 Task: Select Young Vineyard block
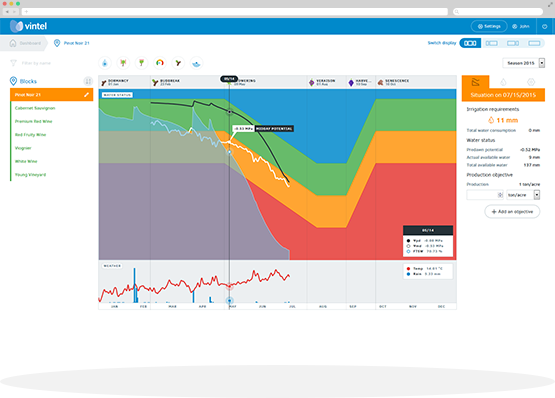tap(30, 175)
